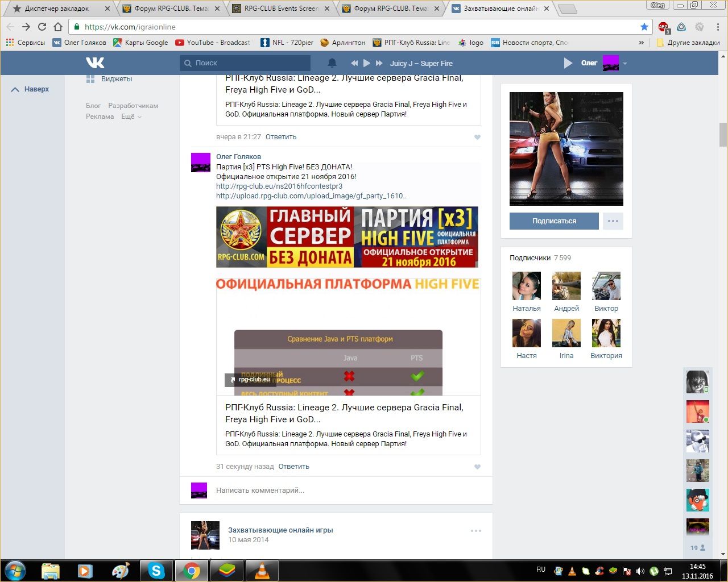Open the community actions ellipsis button
Viewport: 728px width, 582px height.
point(613,221)
